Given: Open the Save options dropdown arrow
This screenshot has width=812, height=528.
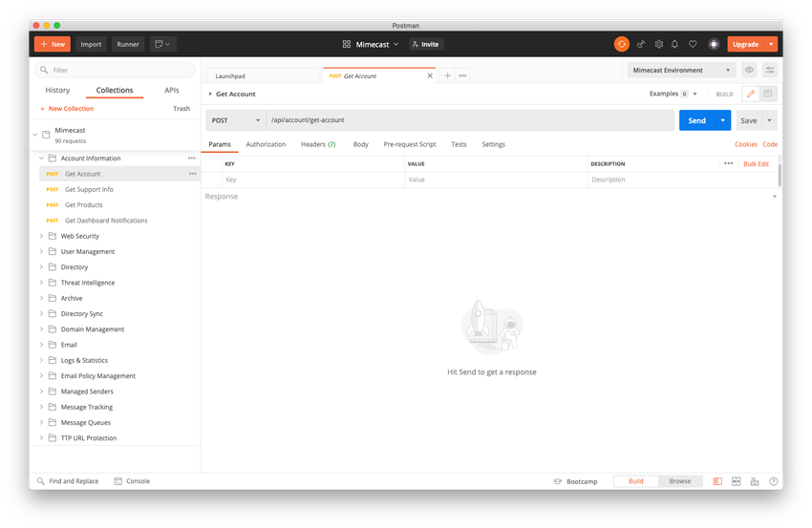Looking at the screenshot, I should click(x=769, y=120).
